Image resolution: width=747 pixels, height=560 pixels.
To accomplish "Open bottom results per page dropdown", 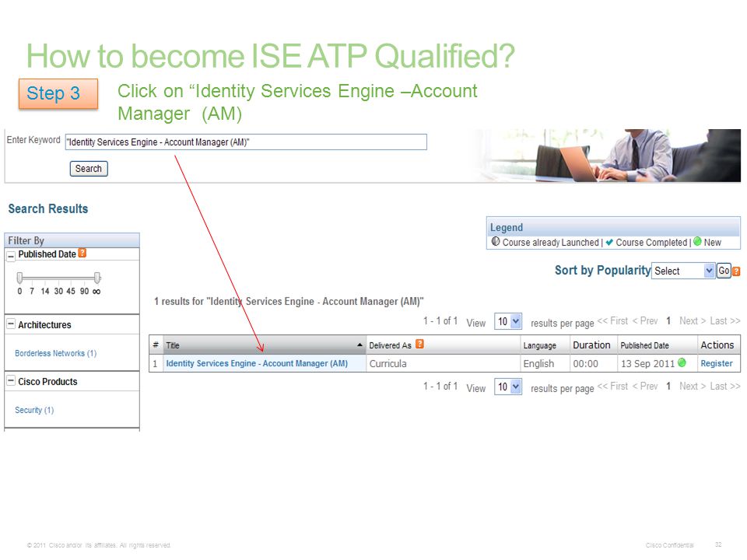I will coord(508,387).
